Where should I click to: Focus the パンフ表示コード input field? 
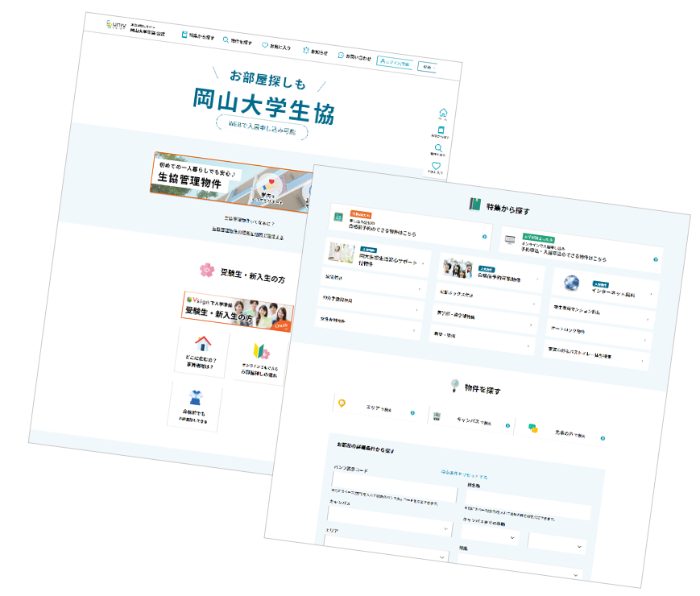click(395, 486)
